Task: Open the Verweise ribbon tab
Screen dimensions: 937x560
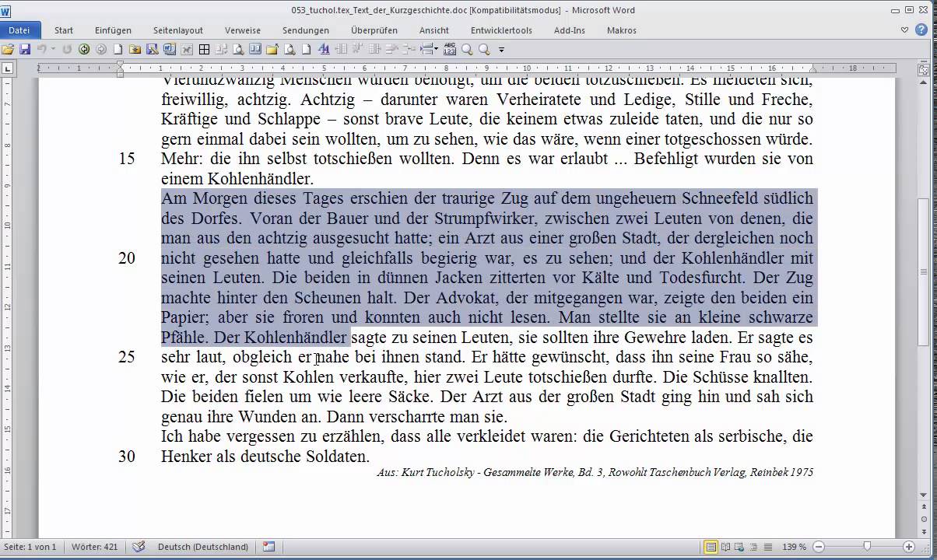Action: (243, 30)
